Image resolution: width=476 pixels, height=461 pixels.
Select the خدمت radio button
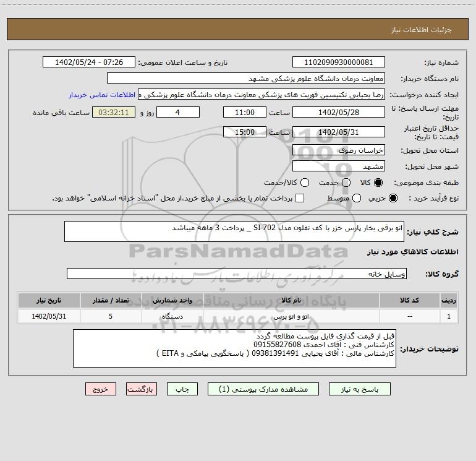[x=346, y=183]
